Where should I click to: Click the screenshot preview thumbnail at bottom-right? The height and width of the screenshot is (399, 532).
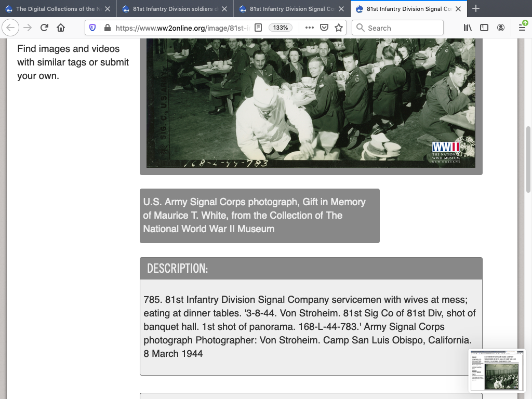pyautogui.click(x=497, y=370)
